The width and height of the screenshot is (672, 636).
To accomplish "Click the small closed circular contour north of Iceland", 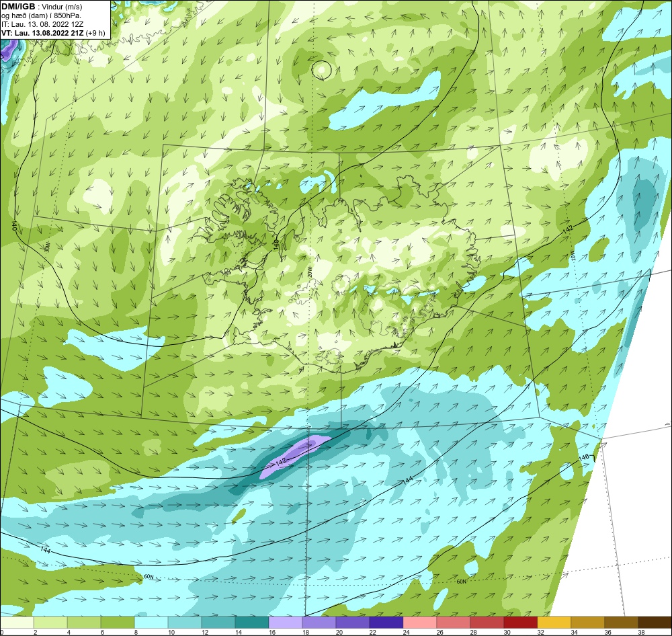I will (x=321, y=69).
